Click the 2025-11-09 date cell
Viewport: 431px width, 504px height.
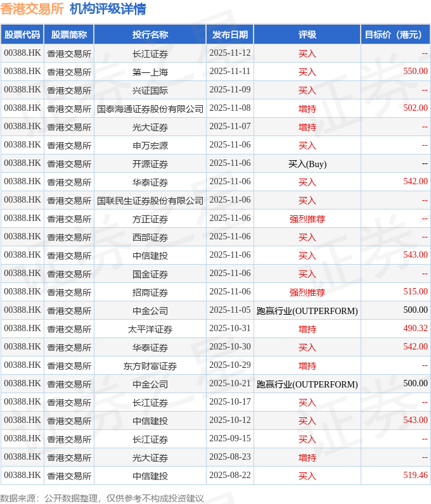(x=230, y=89)
